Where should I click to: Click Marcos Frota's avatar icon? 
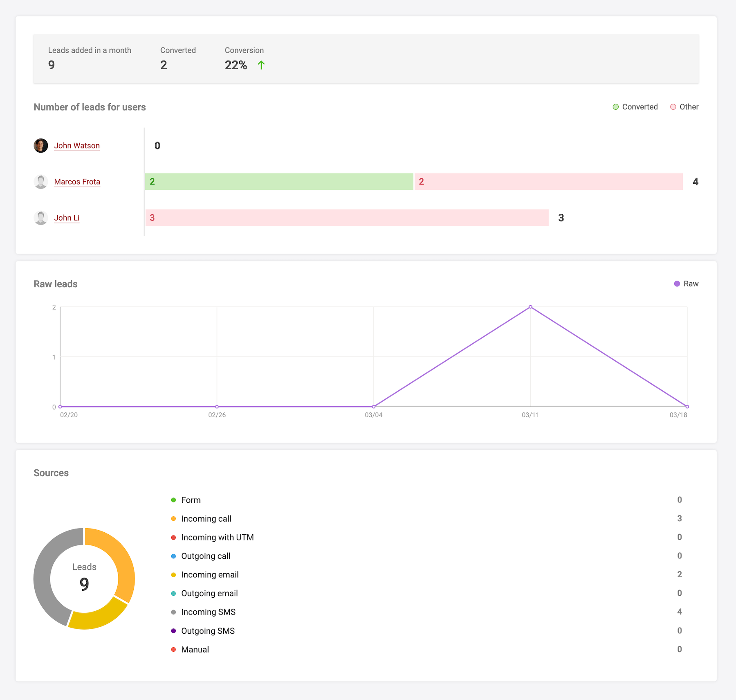click(x=41, y=182)
